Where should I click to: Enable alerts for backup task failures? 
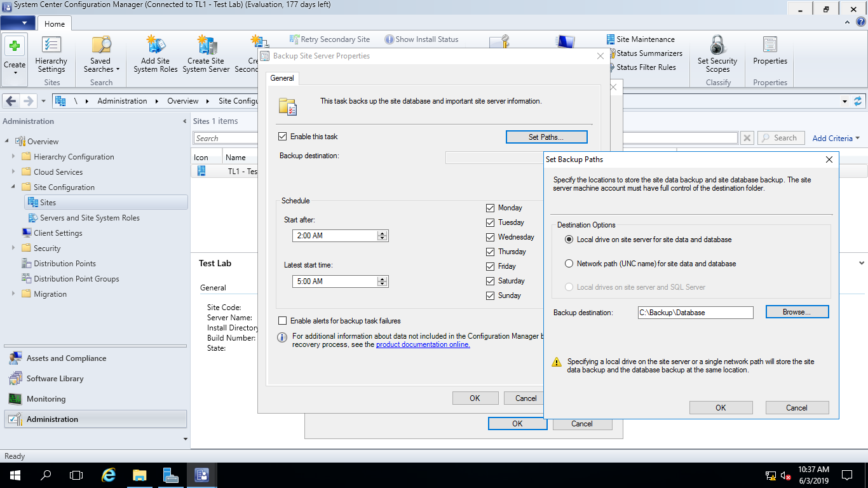point(283,321)
